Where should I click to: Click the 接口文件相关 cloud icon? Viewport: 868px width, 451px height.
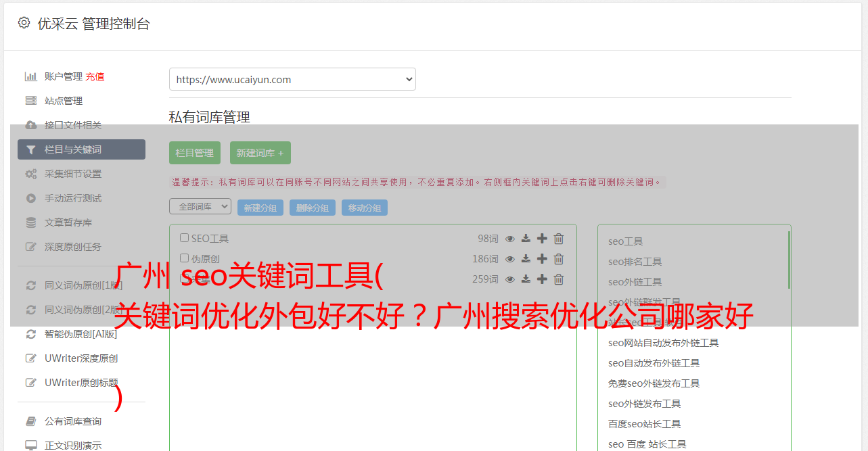(x=31, y=125)
